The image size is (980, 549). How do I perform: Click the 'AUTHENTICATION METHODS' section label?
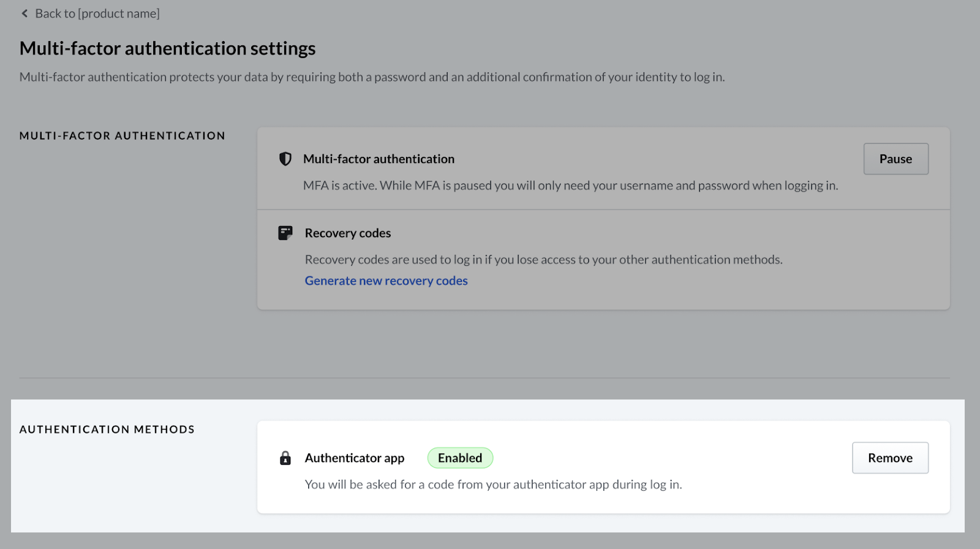click(107, 430)
